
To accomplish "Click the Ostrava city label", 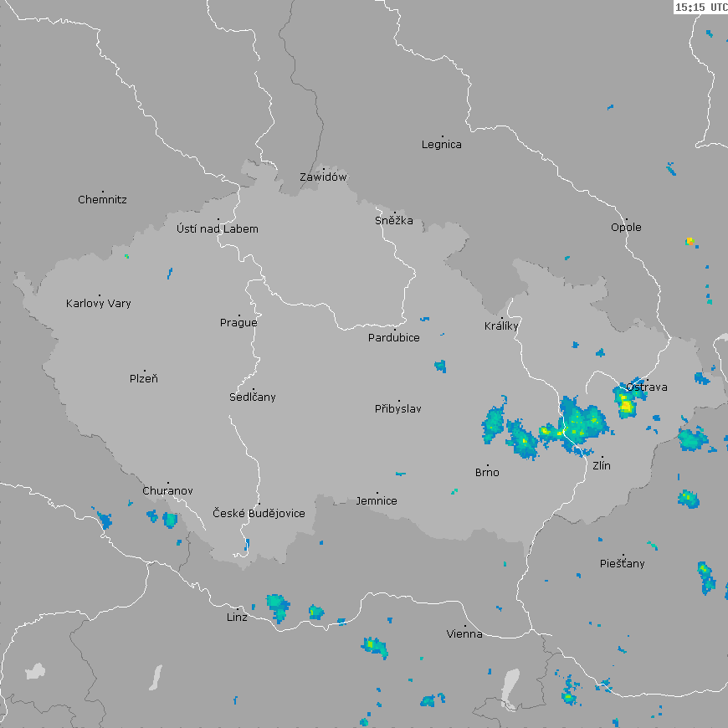I will point(647,387).
